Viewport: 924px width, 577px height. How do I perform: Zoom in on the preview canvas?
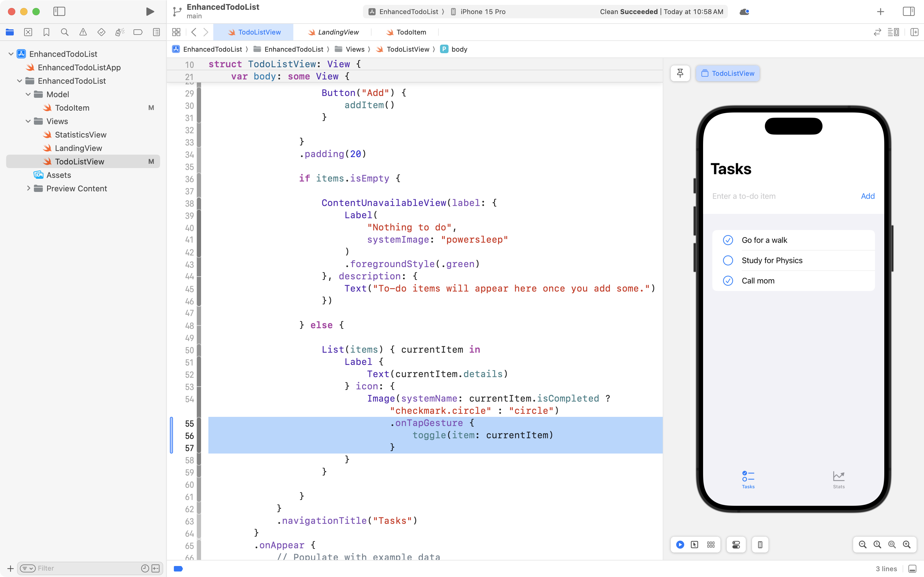click(x=907, y=545)
